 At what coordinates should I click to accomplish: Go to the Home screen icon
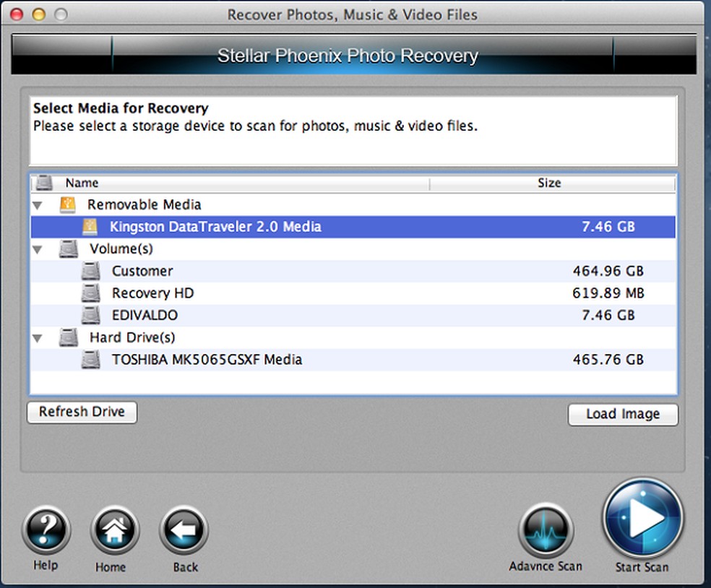tap(115, 529)
